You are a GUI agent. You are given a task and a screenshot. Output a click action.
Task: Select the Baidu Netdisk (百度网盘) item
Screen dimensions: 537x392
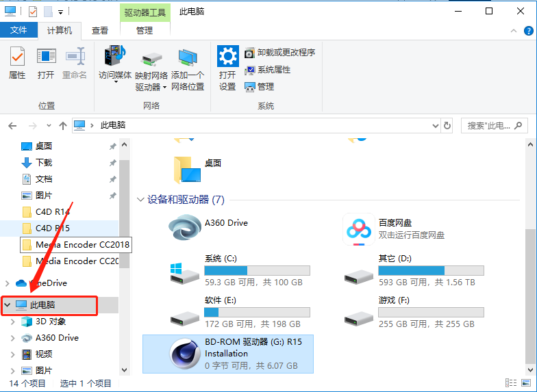(x=394, y=228)
